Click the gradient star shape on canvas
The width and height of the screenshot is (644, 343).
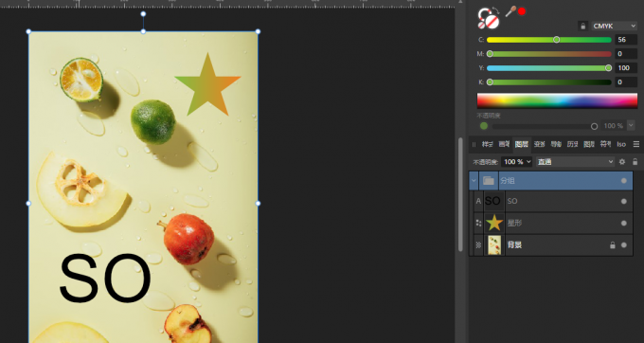207,85
